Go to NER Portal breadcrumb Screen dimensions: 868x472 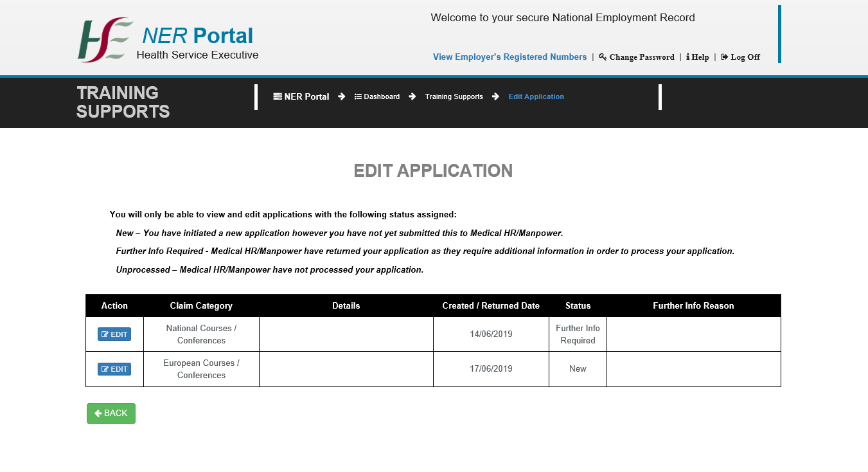[x=306, y=96]
